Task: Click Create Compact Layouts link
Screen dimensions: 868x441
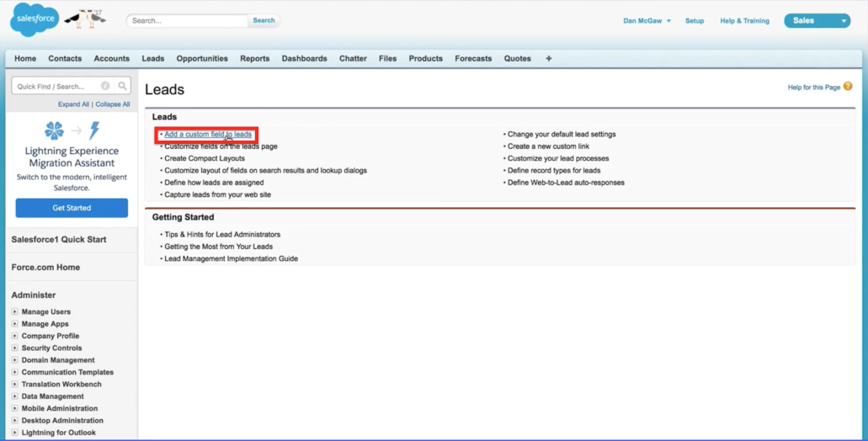Action: pos(205,158)
